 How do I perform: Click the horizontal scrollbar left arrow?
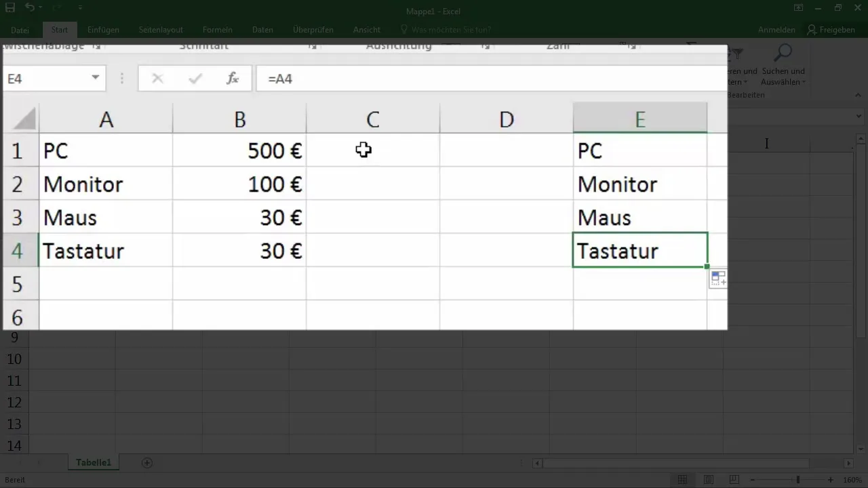(x=538, y=463)
